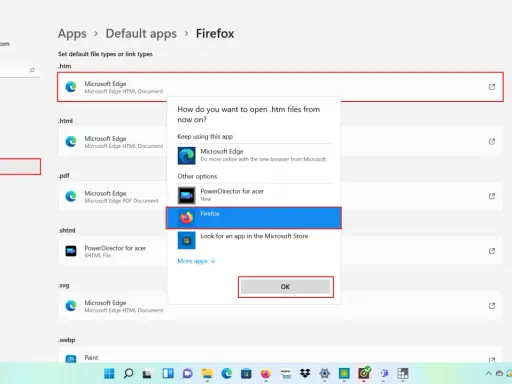
Task: Launch Firefox from taskbar
Action: (266, 374)
